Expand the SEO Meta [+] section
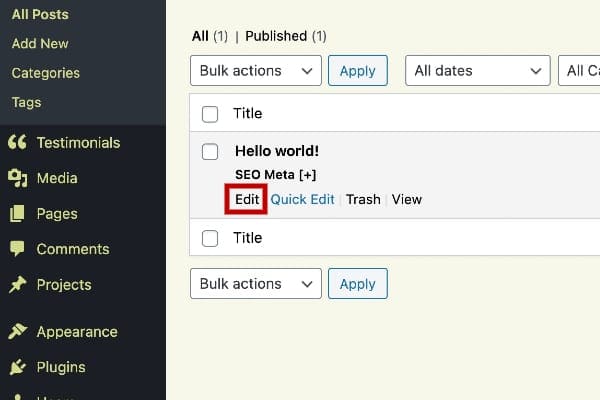Screen dimensions: 600x400 coord(276,175)
